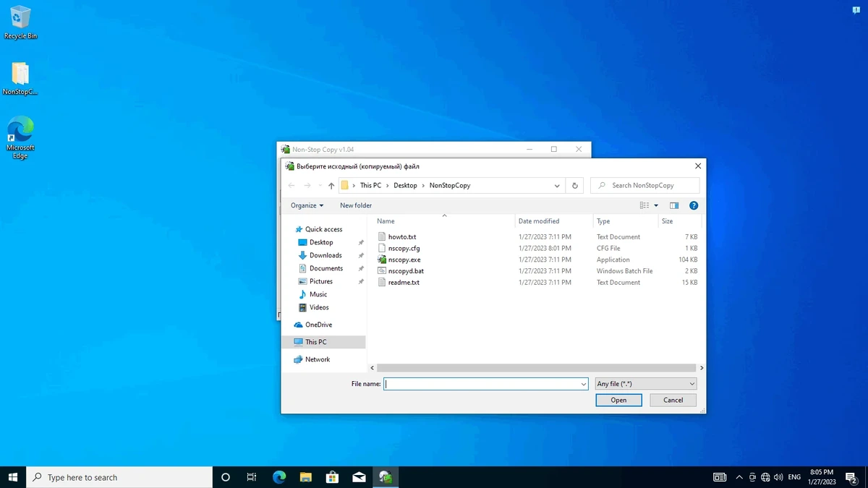
Task: Open the File name history dropdown
Action: click(x=583, y=384)
